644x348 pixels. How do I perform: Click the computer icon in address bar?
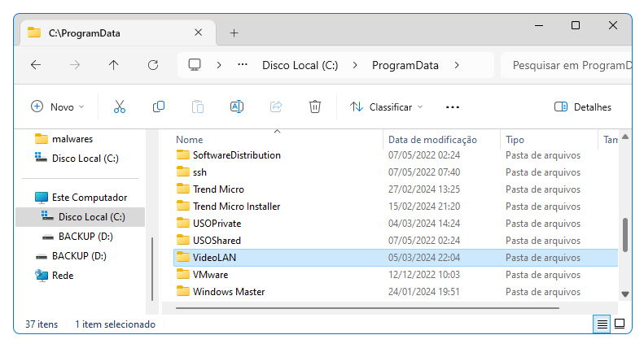click(x=195, y=65)
